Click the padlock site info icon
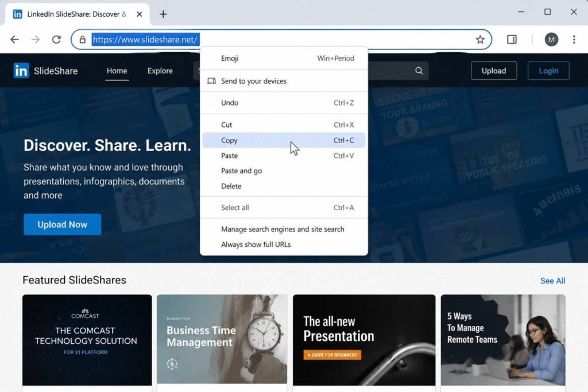This screenshot has height=392, width=588. point(83,40)
